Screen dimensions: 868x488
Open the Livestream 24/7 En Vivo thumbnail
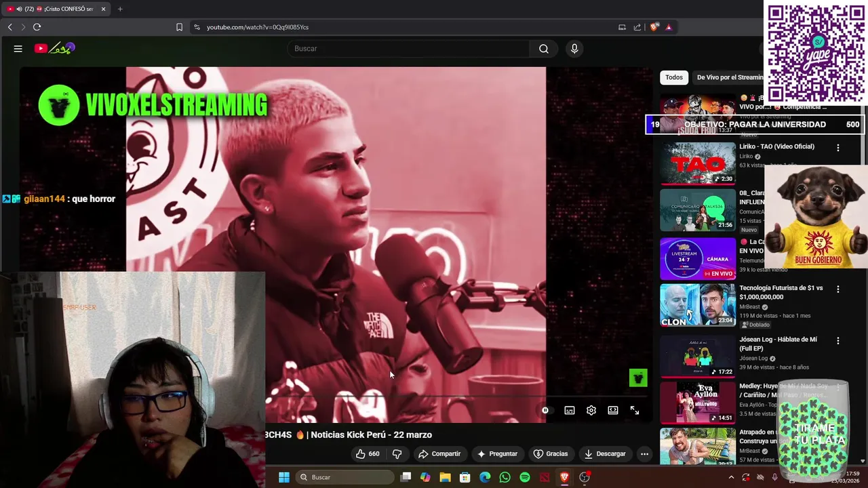tap(698, 258)
